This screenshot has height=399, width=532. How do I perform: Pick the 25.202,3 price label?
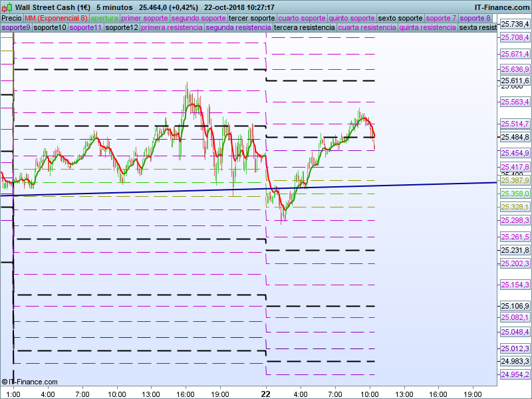[x=515, y=263]
